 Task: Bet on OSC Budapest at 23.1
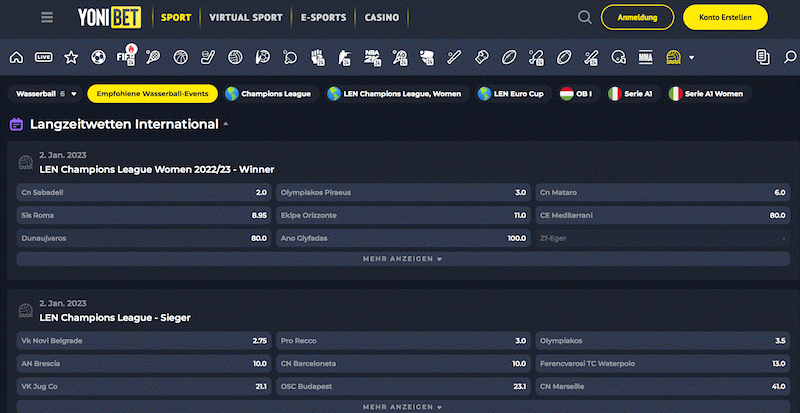403,386
